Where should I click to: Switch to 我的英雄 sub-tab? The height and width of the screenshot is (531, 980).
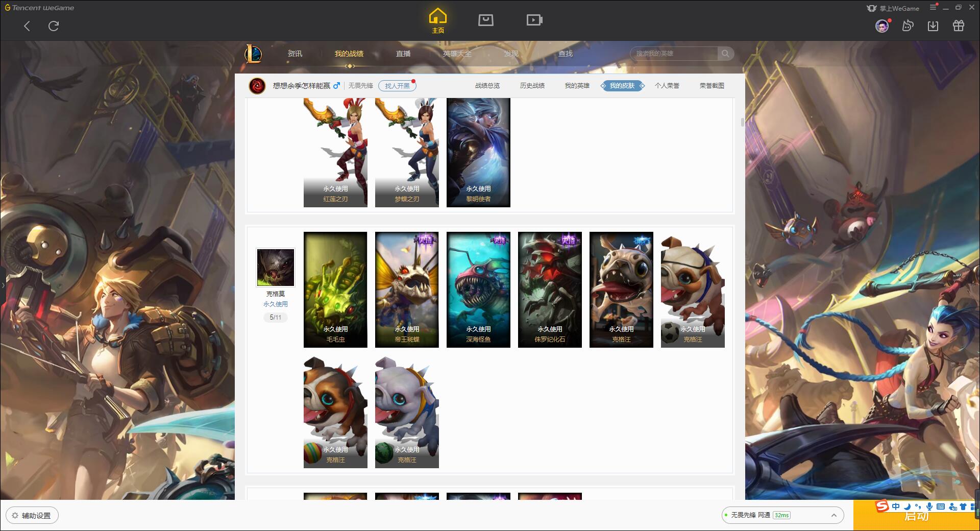coord(577,86)
